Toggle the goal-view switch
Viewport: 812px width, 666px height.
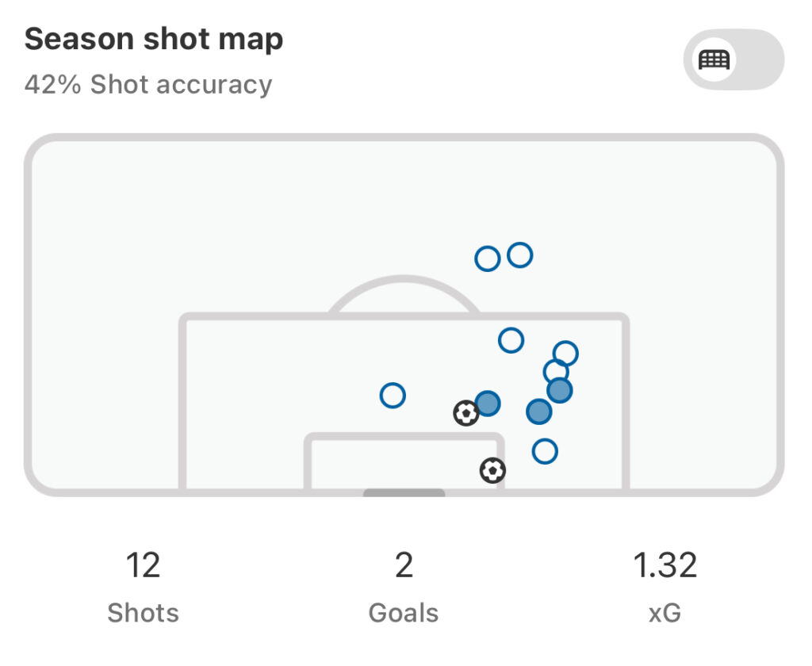point(733,59)
